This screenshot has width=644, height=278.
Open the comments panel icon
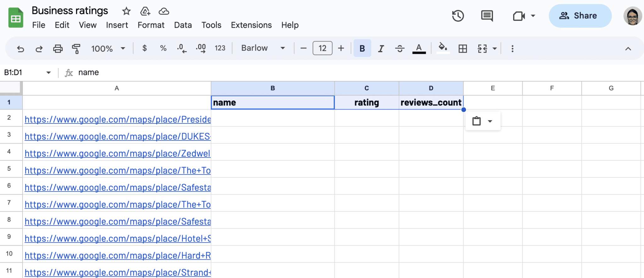click(487, 16)
